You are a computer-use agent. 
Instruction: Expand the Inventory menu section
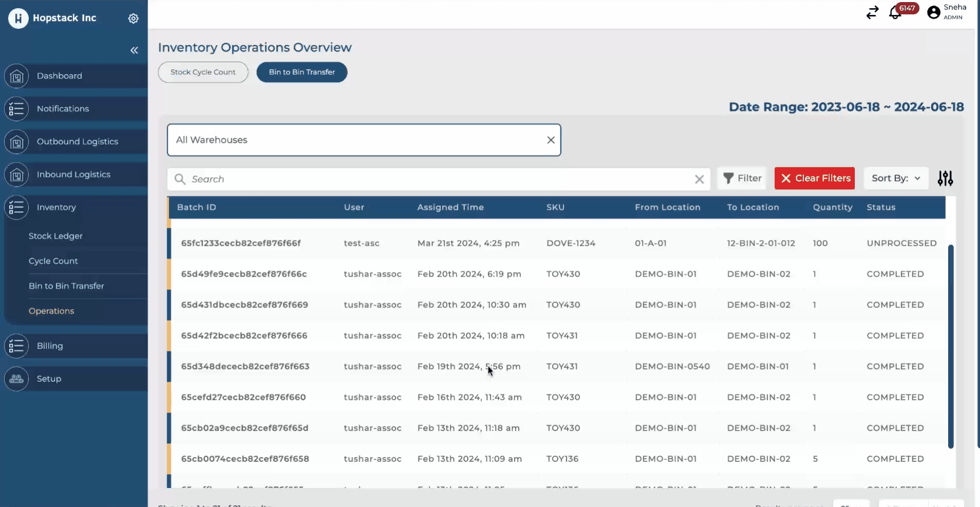pyautogui.click(x=56, y=207)
